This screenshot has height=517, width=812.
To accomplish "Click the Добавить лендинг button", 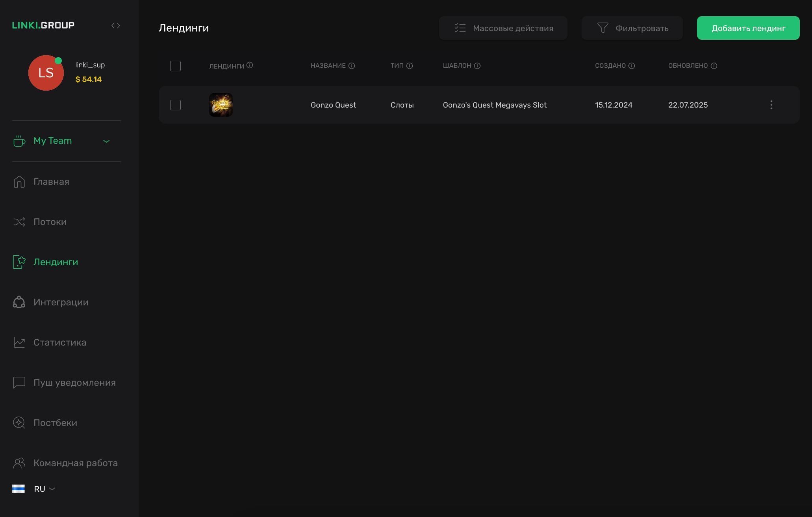I will [748, 28].
